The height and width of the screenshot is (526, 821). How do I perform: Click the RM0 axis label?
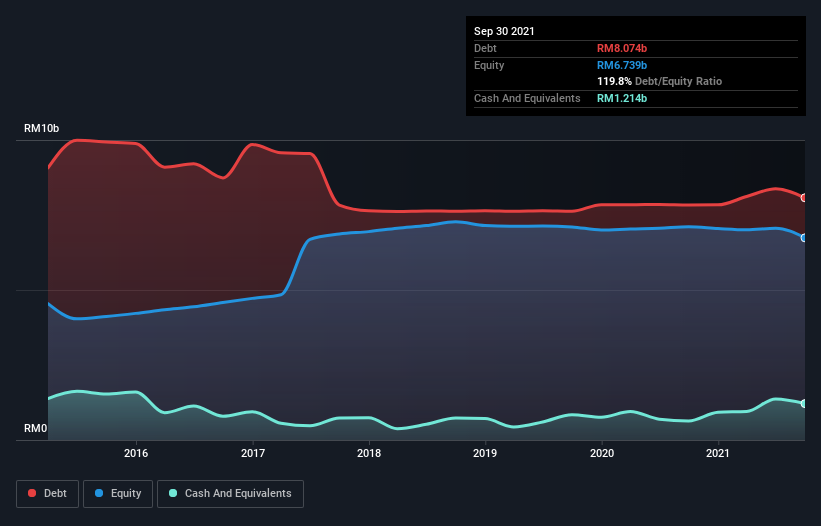pyautogui.click(x=36, y=428)
